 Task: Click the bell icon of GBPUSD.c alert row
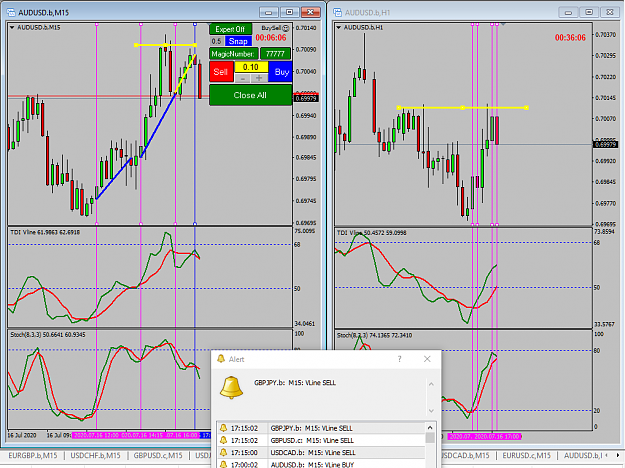point(223,440)
